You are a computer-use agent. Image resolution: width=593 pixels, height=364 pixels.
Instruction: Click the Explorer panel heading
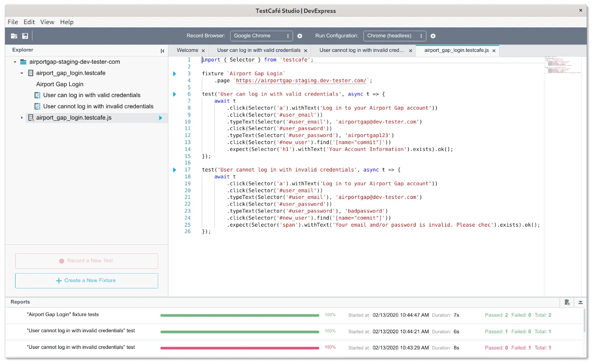pos(23,50)
